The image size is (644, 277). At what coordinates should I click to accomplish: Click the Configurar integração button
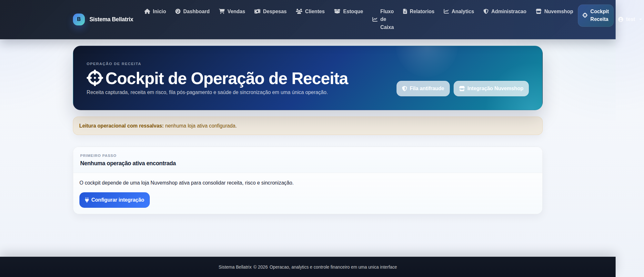click(x=115, y=200)
